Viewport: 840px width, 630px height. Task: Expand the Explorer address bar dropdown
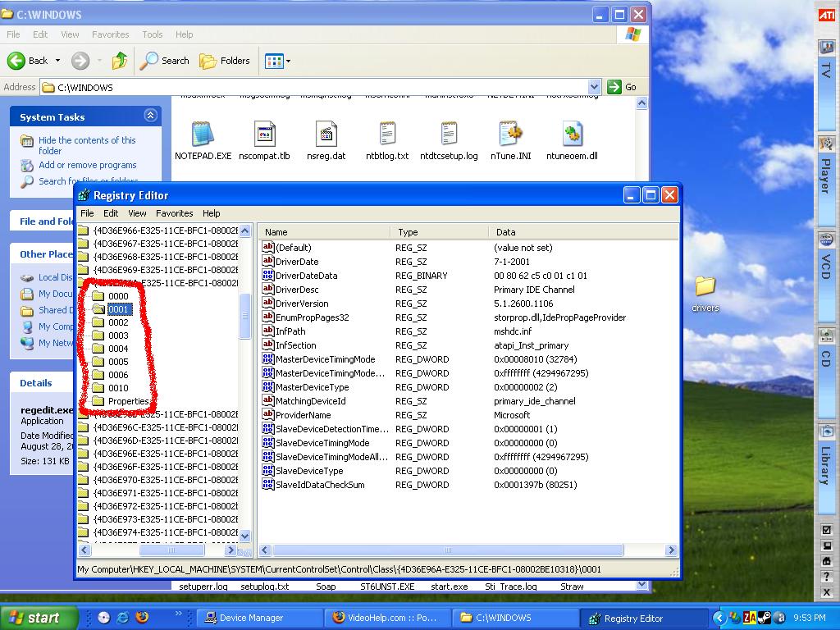[594, 87]
